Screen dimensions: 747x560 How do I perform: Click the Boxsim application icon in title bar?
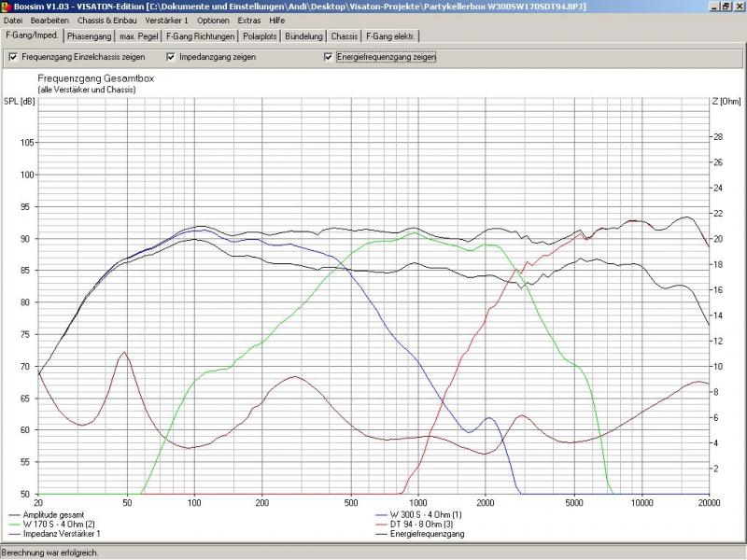point(6,7)
